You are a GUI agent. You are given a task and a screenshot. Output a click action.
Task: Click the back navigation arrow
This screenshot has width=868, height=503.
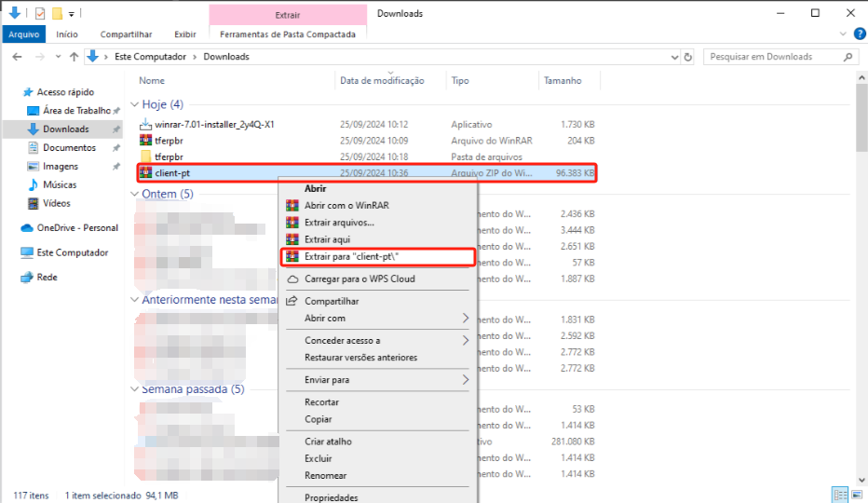17,57
